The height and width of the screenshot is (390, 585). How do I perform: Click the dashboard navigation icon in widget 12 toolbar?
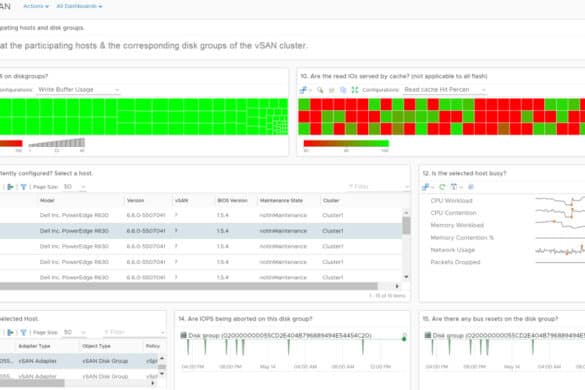(426, 187)
